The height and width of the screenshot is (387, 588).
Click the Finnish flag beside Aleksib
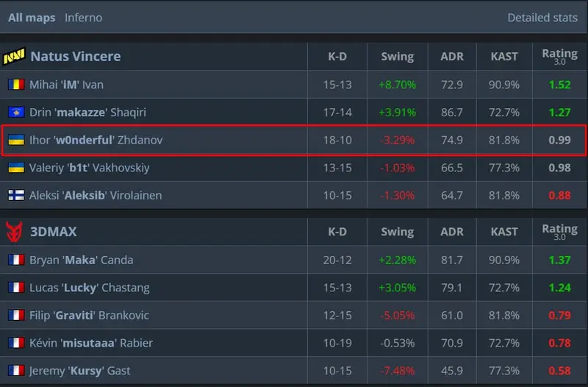pos(16,195)
